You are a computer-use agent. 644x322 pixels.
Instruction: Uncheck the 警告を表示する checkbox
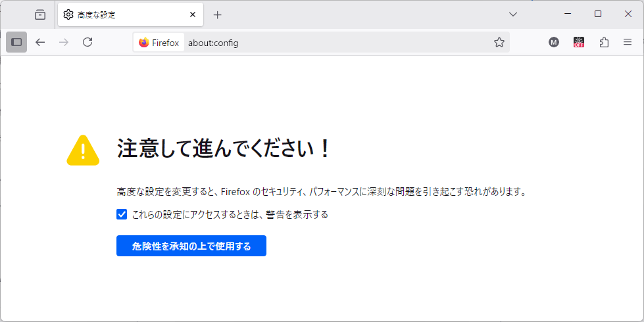click(122, 214)
